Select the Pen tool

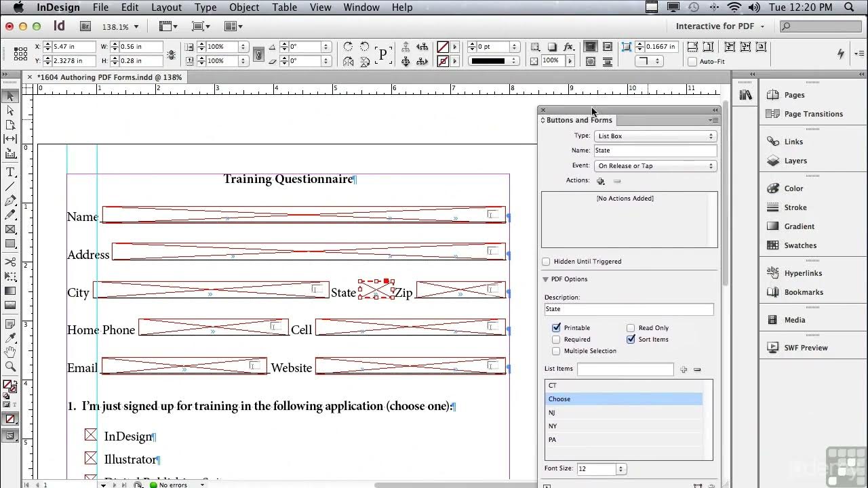10,201
